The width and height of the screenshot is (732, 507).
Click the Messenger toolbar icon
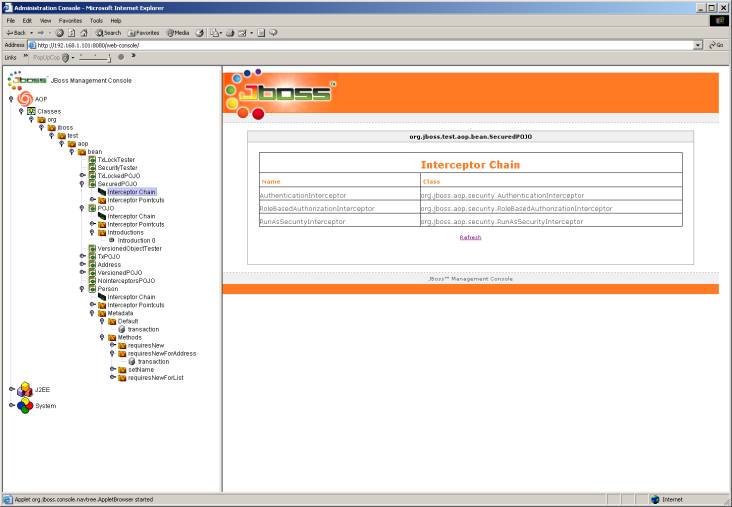[x=273, y=33]
